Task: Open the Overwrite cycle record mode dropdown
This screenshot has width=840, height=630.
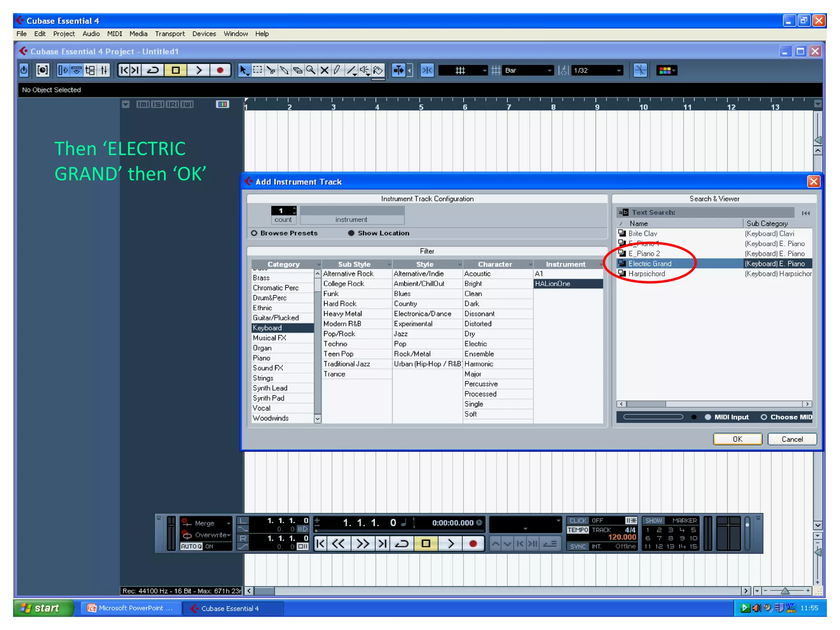Action: [x=206, y=535]
